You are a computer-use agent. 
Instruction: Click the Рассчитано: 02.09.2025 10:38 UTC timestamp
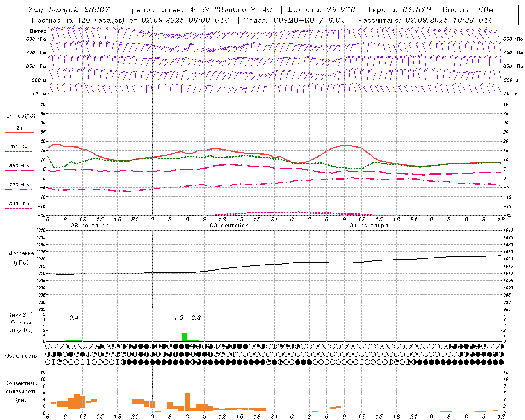[x=426, y=20]
